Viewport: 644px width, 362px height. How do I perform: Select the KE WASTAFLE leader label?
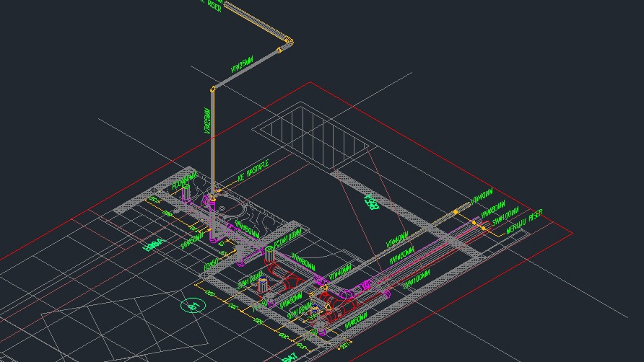coord(253,172)
